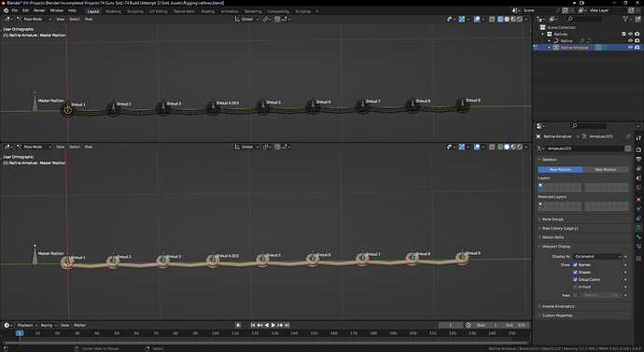The width and height of the screenshot is (644, 352).
Task: Open the Object properties tab
Action: coord(638,199)
